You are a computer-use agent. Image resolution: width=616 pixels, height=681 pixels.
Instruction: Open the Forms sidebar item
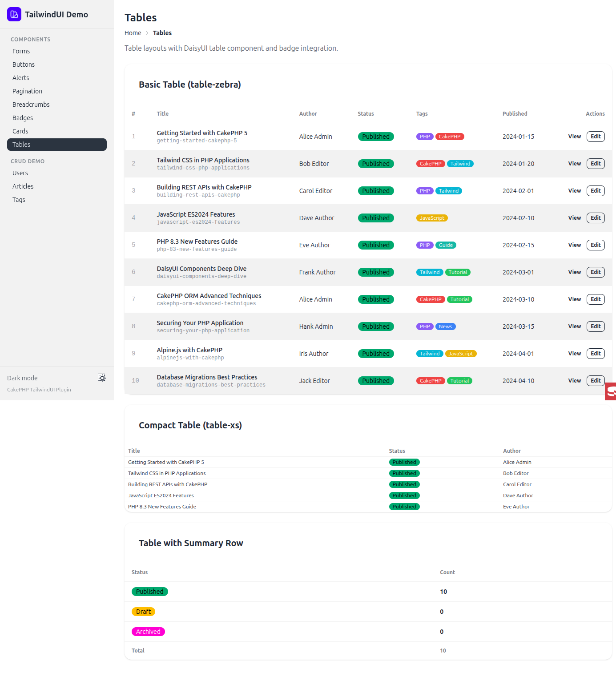point(57,51)
